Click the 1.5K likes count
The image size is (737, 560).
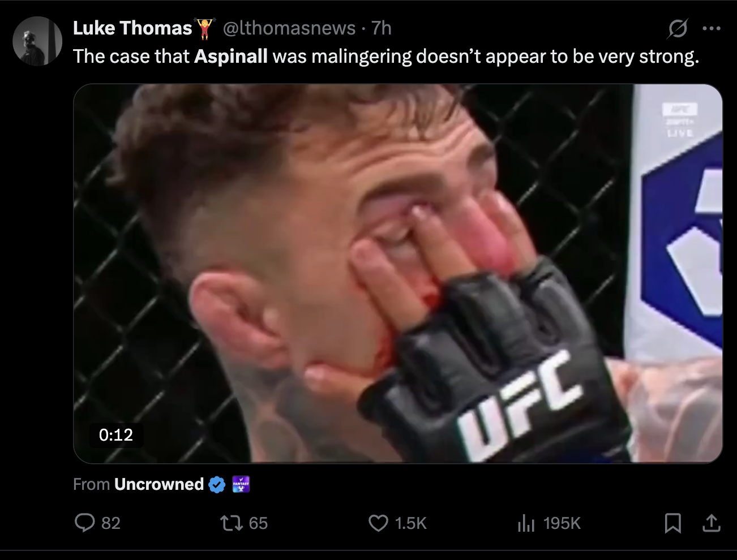tap(411, 523)
